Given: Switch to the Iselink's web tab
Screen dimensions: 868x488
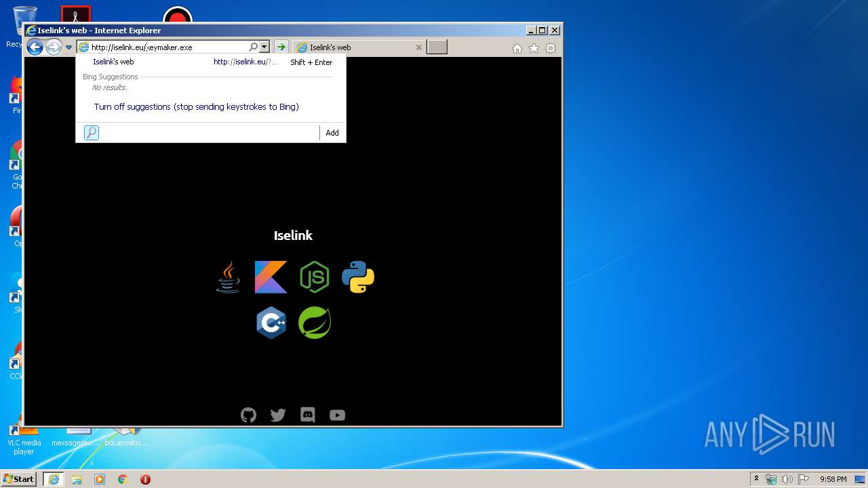Looking at the screenshot, I should 359,47.
